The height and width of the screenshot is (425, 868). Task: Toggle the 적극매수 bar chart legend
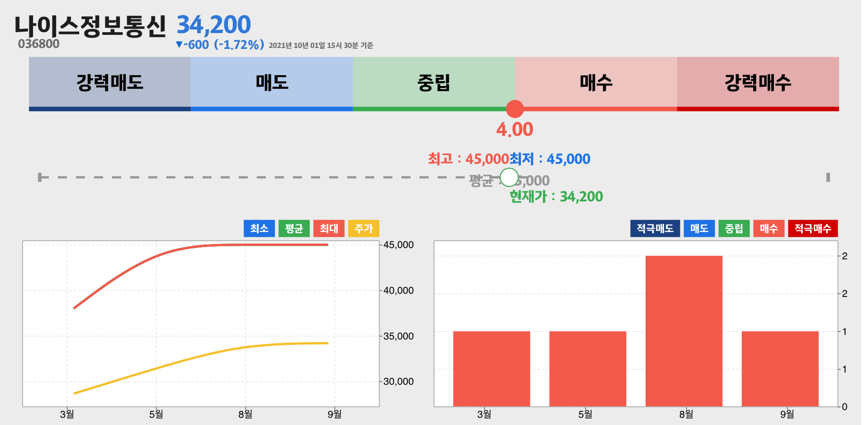pyautogui.click(x=813, y=229)
